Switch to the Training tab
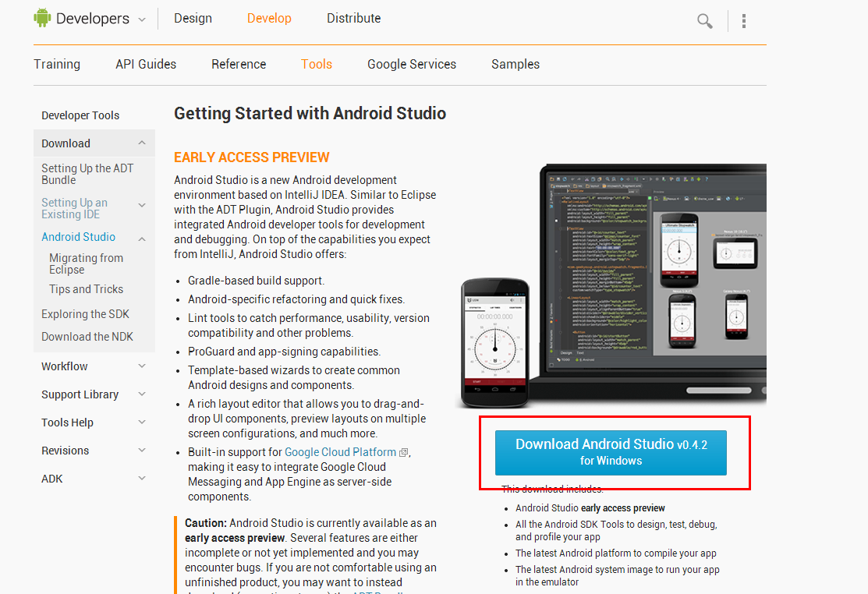The height and width of the screenshot is (594, 868). pyautogui.click(x=57, y=64)
